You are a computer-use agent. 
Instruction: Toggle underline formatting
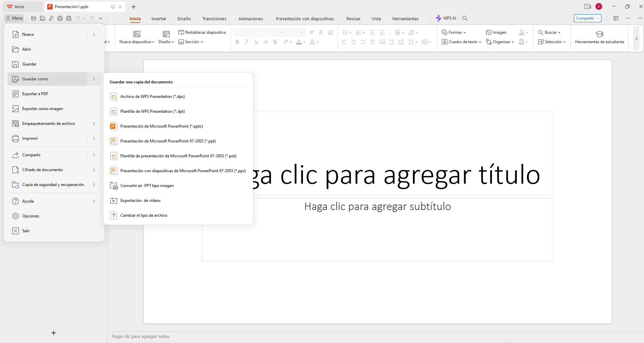click(256, 42)
